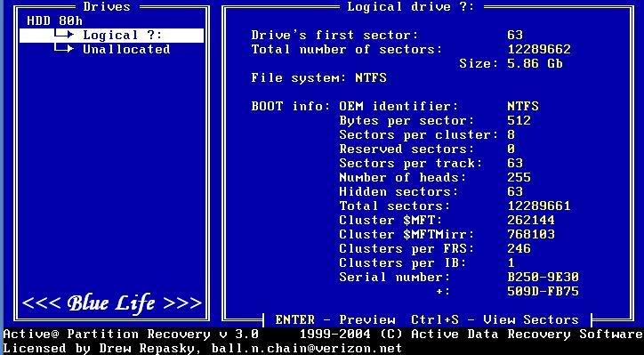Click the BOOT info: label

[x=291, y=107]
